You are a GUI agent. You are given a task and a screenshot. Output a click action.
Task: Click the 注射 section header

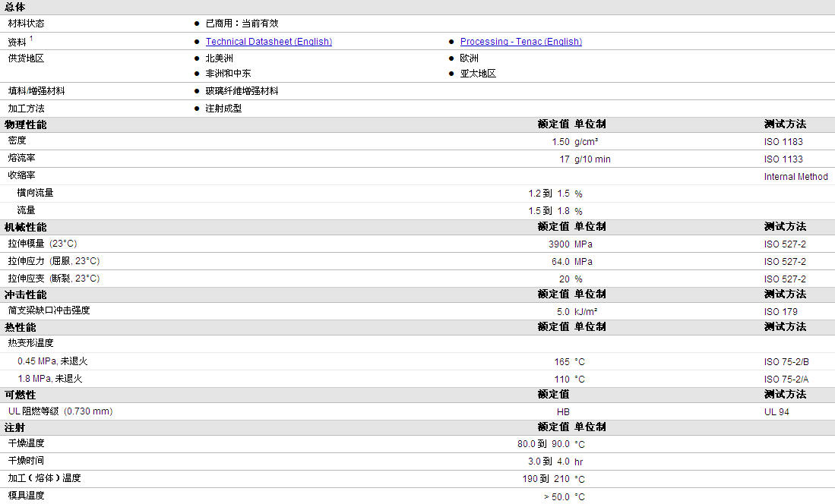[15, 428]
